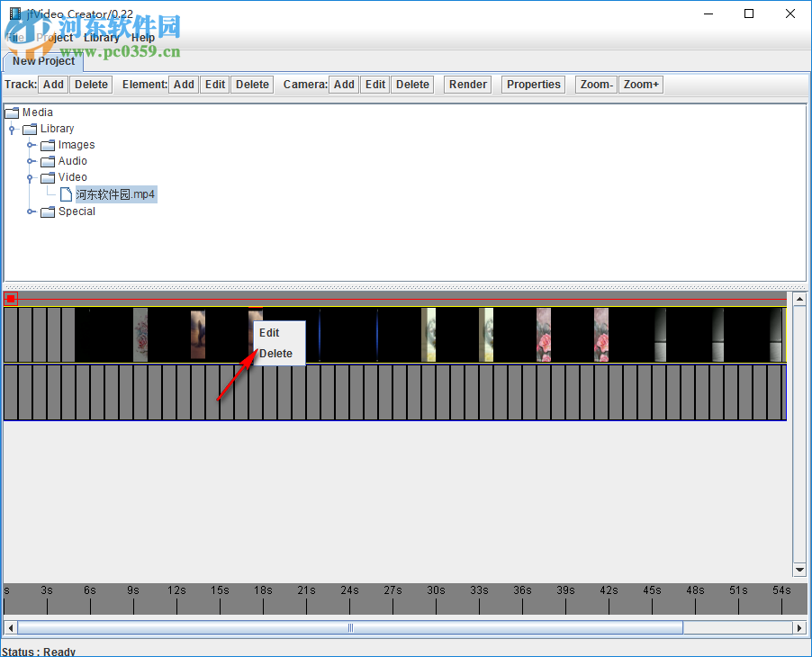Click the 河东软件园.mp4 file icon
The image size is (812, 657).
pyautogui.click(x=65, y=193)
